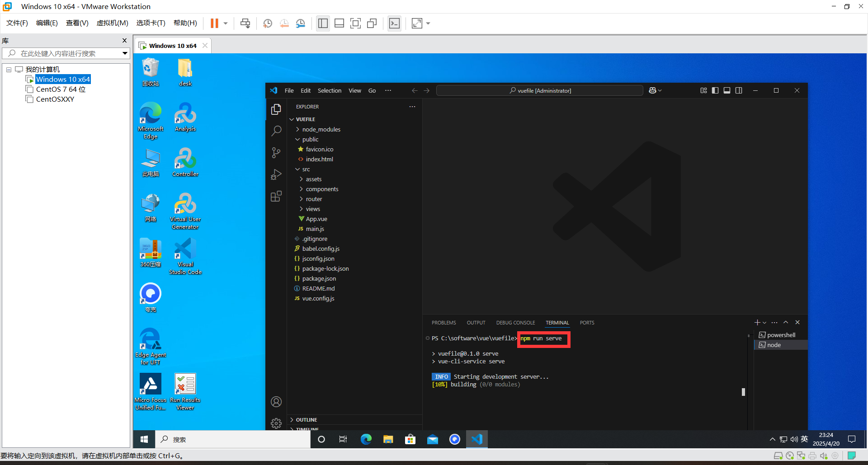Expand the views folder
868x465 pixels.
coord(354,209)
